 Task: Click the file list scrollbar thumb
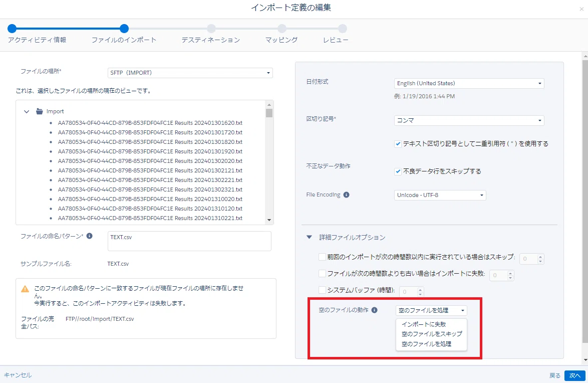269,113
